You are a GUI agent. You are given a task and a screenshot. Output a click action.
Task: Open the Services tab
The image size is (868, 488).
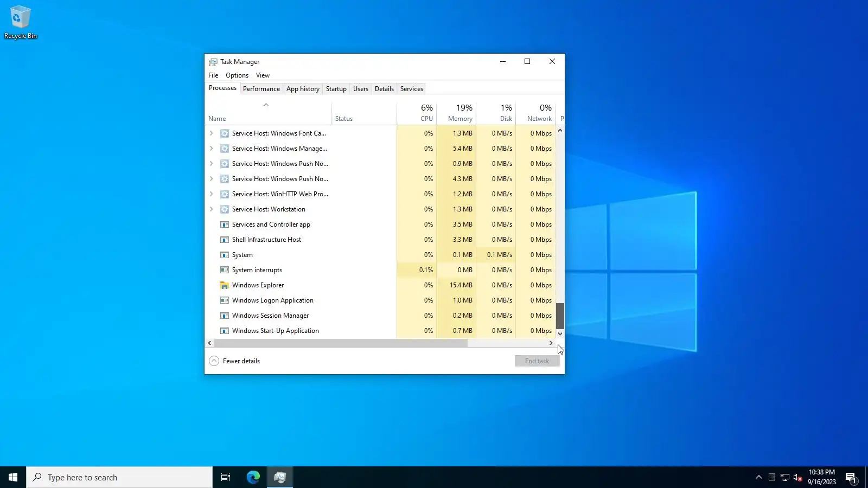(412, 89)
